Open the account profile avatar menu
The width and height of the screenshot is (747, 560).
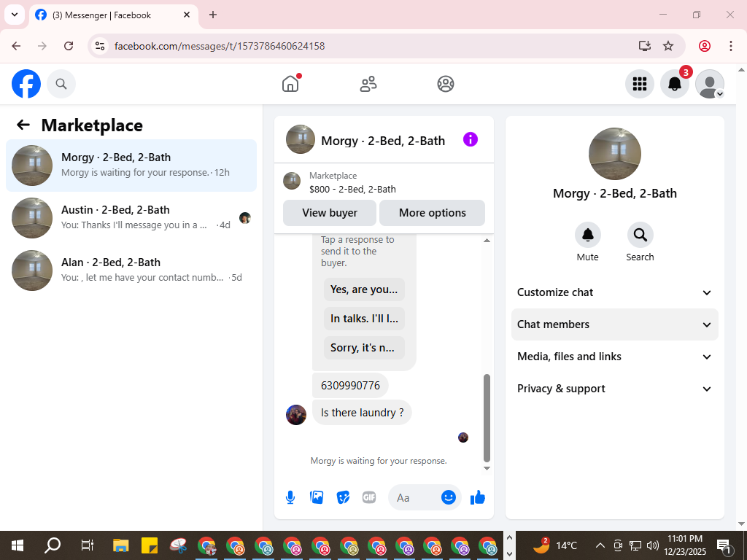pos(710,84)
